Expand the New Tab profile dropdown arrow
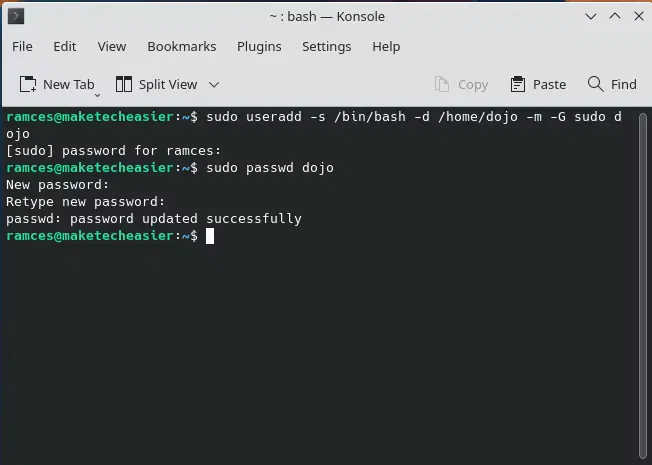The height and width of the screenshot is (465, 652). point(97,95)
